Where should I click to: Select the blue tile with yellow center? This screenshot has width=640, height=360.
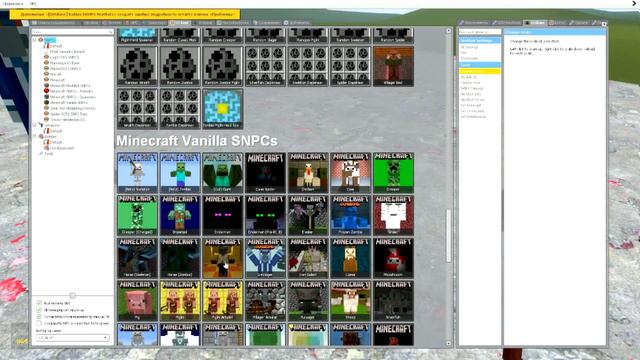pyautogui.click(x=222, y=109)
